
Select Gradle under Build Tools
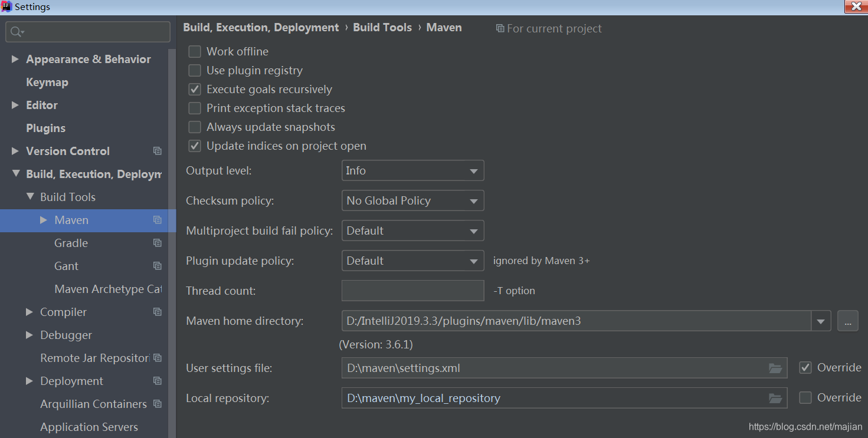pyautogui.click(x=71, y=243)
